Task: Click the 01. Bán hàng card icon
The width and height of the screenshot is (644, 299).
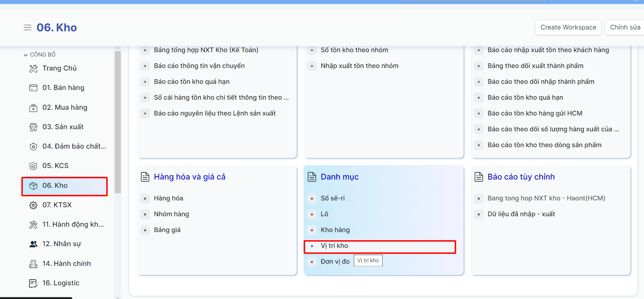Action: click(33, 88)
